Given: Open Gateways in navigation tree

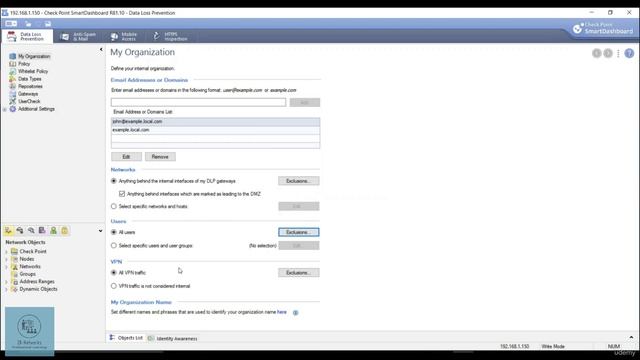Looking at the screenshot, I should point(28,94).
